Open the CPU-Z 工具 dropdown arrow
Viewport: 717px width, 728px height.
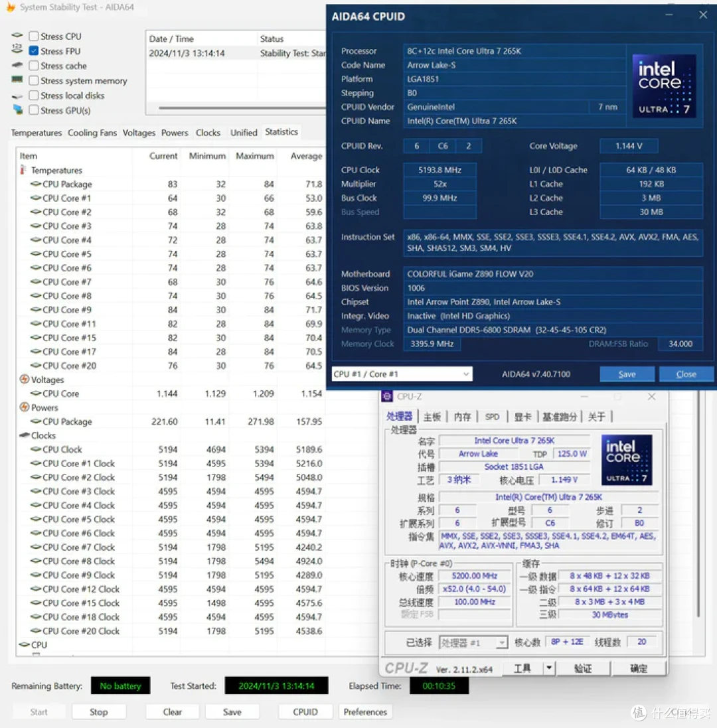[549, 668]
